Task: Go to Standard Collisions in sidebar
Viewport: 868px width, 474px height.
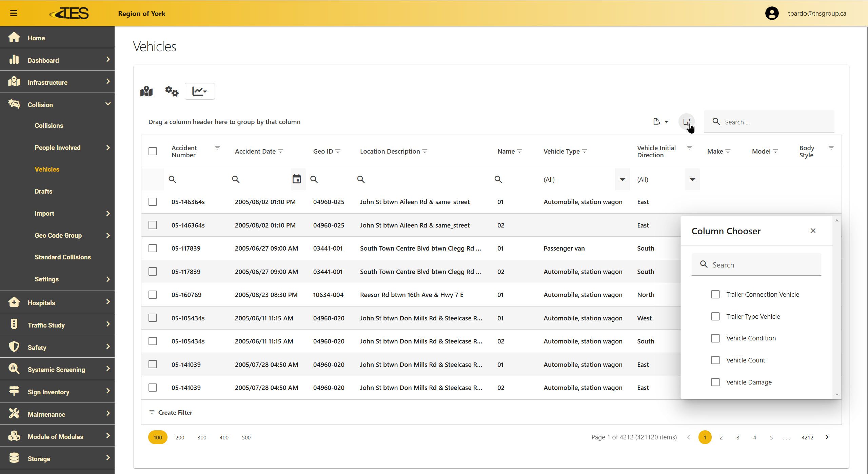Action: pos(63,257)
